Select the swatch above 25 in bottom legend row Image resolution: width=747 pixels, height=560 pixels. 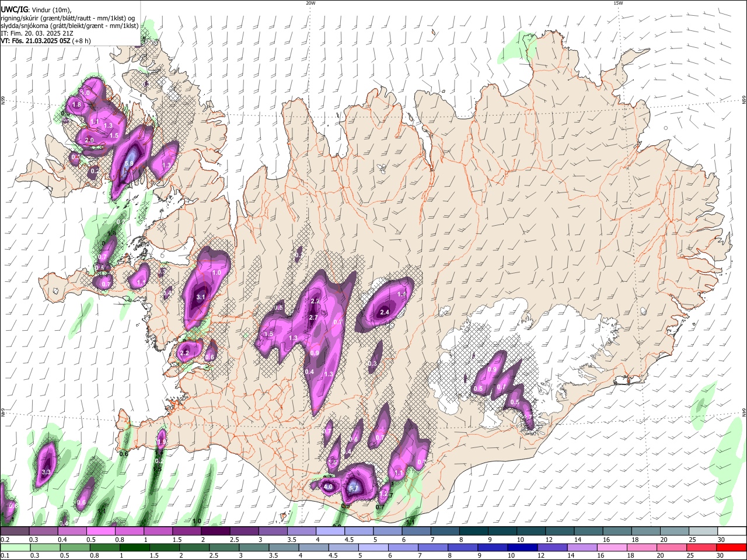pos(701,548)
